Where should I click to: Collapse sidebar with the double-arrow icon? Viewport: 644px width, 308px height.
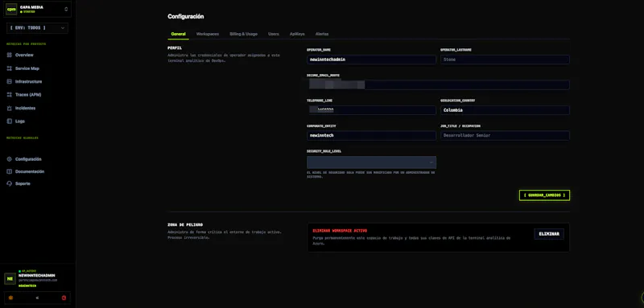37,298
